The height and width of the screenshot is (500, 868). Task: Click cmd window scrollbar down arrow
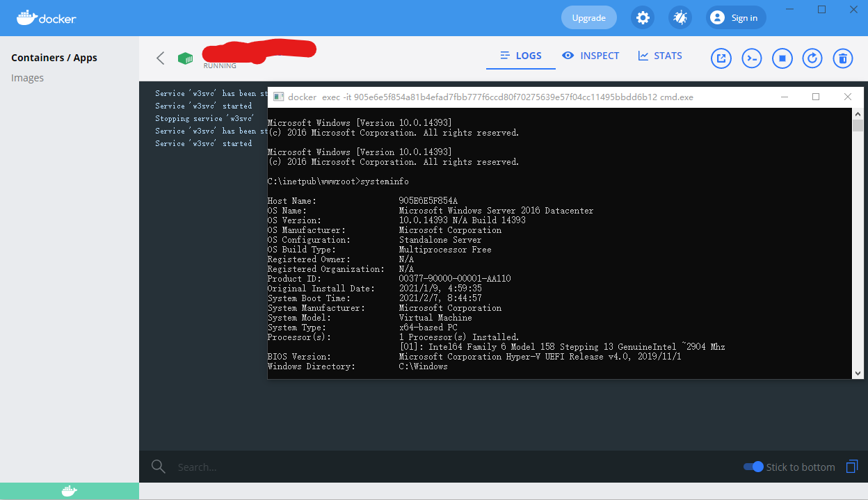(858, 373)
